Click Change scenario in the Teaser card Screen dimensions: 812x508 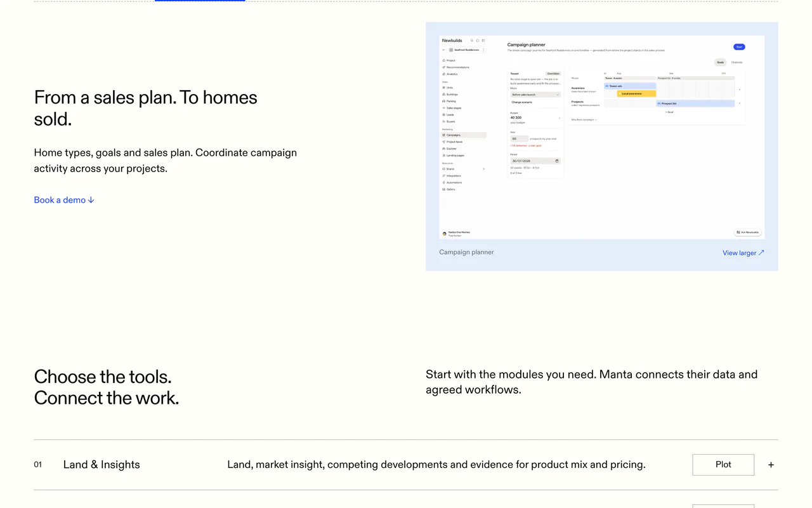(x=522, y=102)
